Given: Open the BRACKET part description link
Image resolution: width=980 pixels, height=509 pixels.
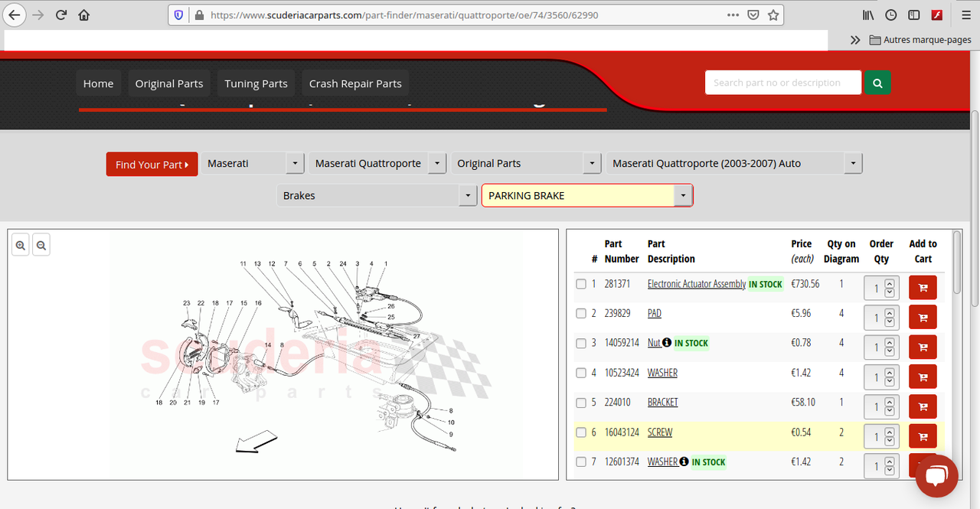Looking at the screenshot, I should (663, 403).
